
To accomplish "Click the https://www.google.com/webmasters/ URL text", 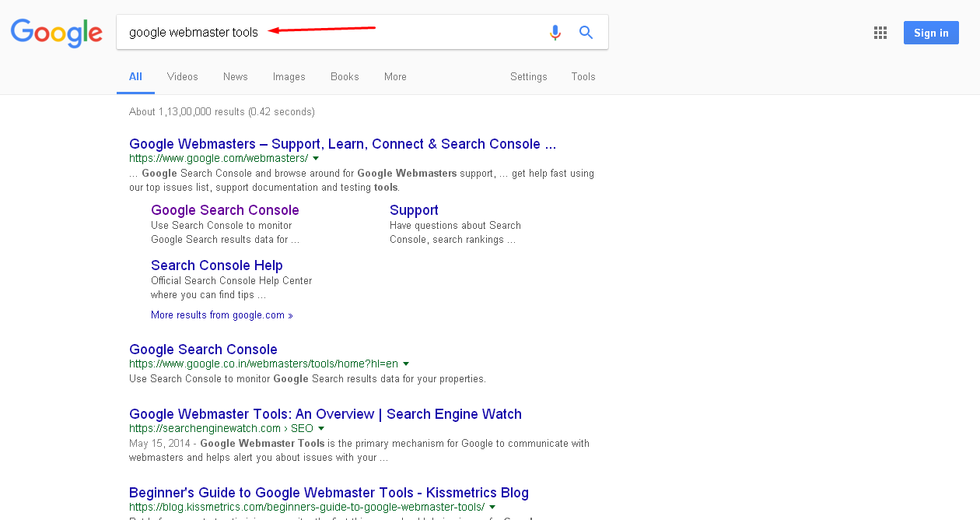I will pyautogui.click(x=219, y=158).
